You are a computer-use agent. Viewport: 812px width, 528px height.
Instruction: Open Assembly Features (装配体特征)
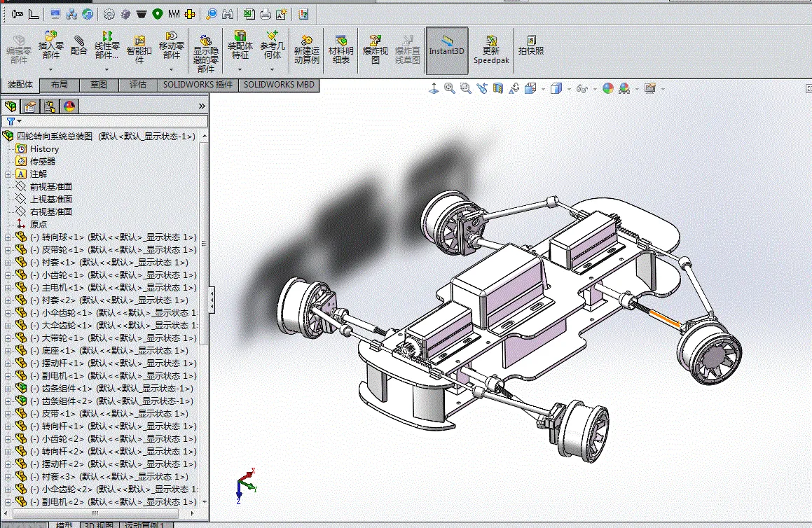click(x=240, y=46)
